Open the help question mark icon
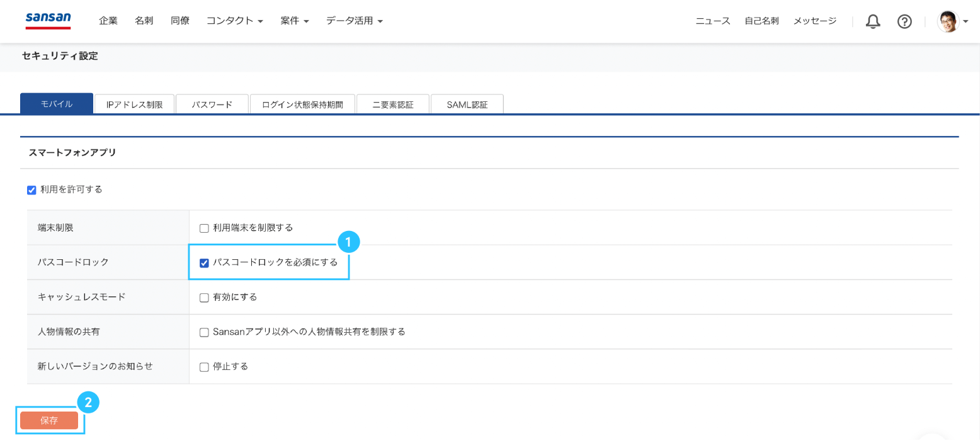This screenshot has height=443, width=980. [904, 21]
